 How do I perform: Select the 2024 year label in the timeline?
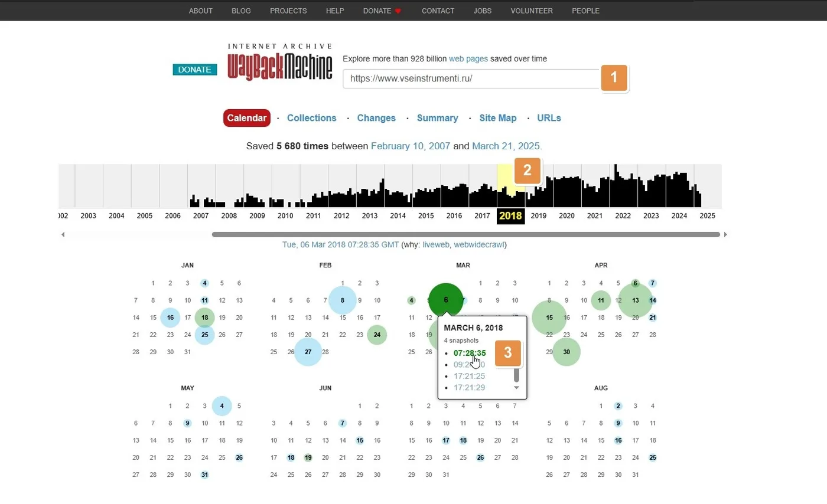[679, 216]
